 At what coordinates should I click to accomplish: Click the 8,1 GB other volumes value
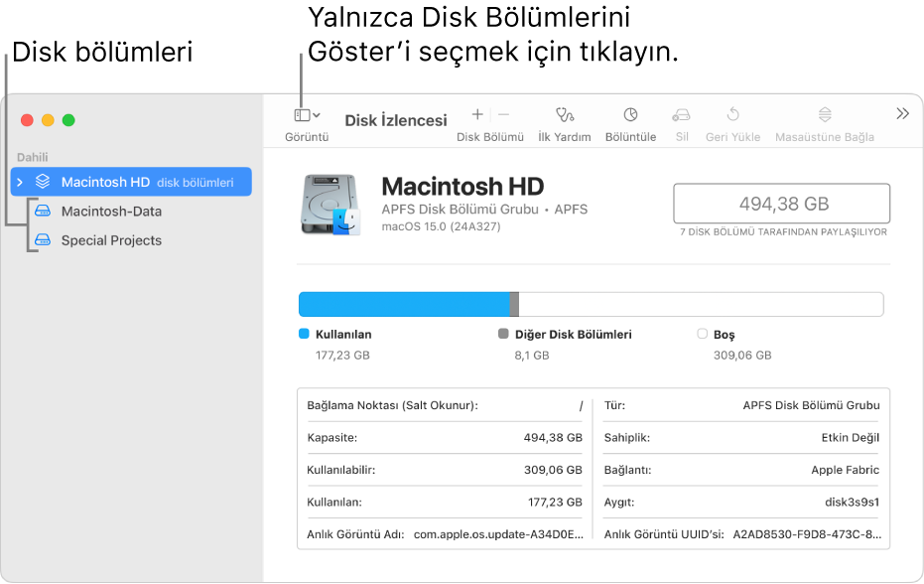point(532,356)
